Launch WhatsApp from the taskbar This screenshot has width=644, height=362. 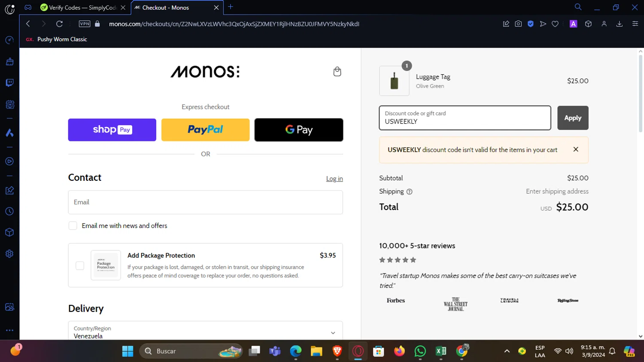(x=420, y=351)
